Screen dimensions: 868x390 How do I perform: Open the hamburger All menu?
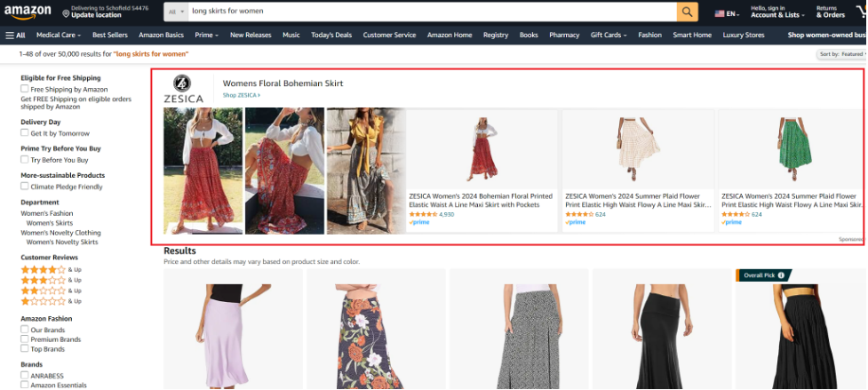(15, 35)
